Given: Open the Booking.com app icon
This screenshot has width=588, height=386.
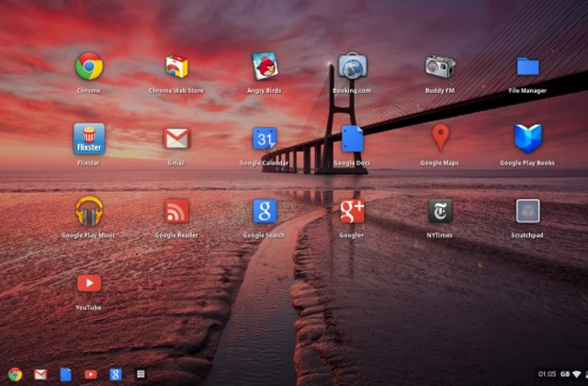Looking at the screenshot, I should [x=352, y=66].
